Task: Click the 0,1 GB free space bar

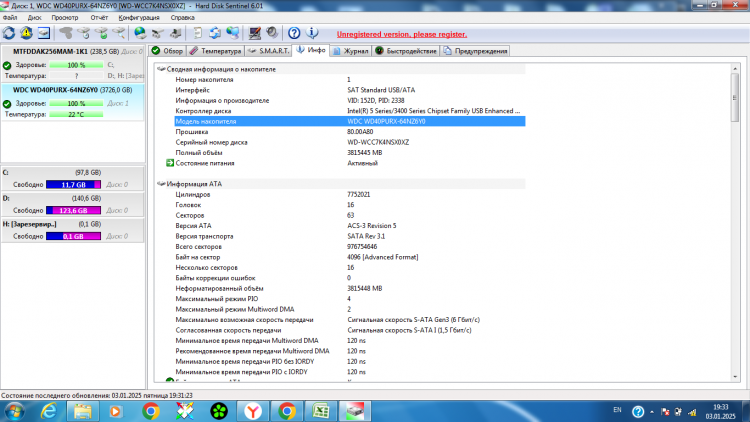Action: pyautogui.click(x=73, y=236)
